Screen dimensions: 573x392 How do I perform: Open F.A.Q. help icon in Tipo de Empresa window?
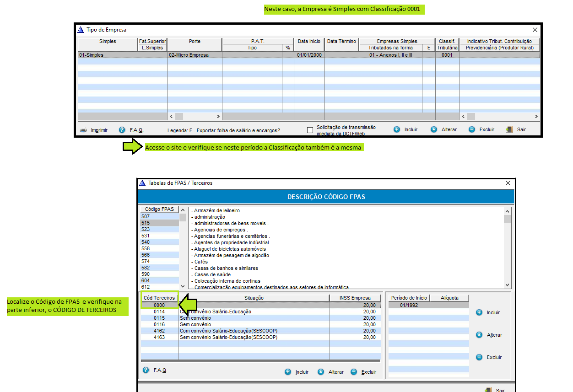122,130
